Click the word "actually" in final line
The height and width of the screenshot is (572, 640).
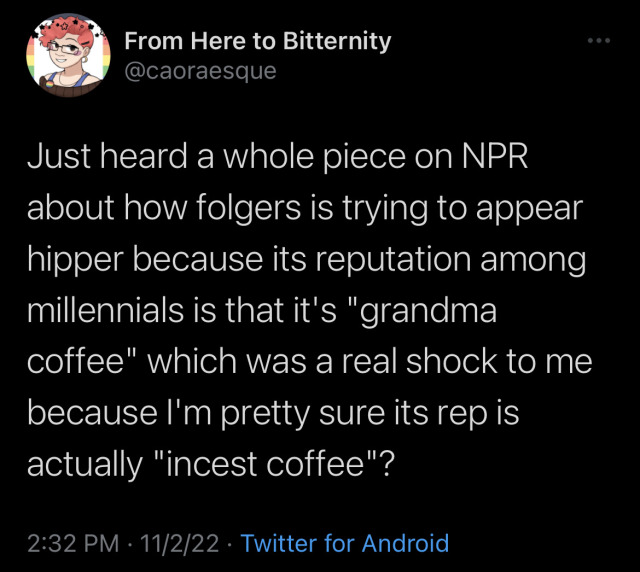pos(83,463)
